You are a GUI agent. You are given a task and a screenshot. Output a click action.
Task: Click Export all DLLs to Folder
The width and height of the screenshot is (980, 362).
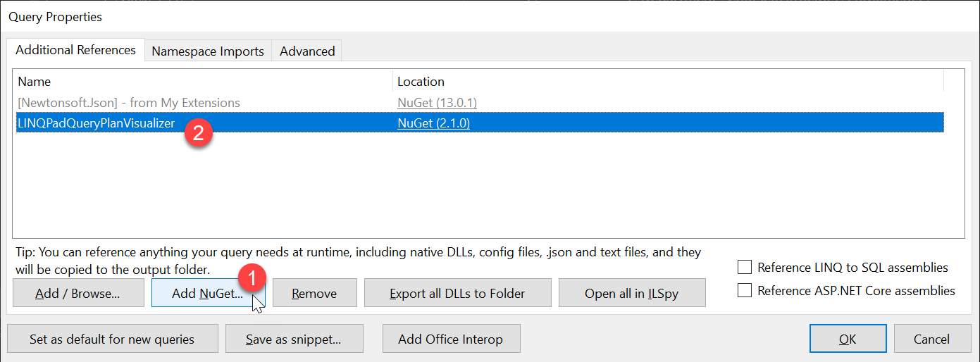tap(457, 293)
